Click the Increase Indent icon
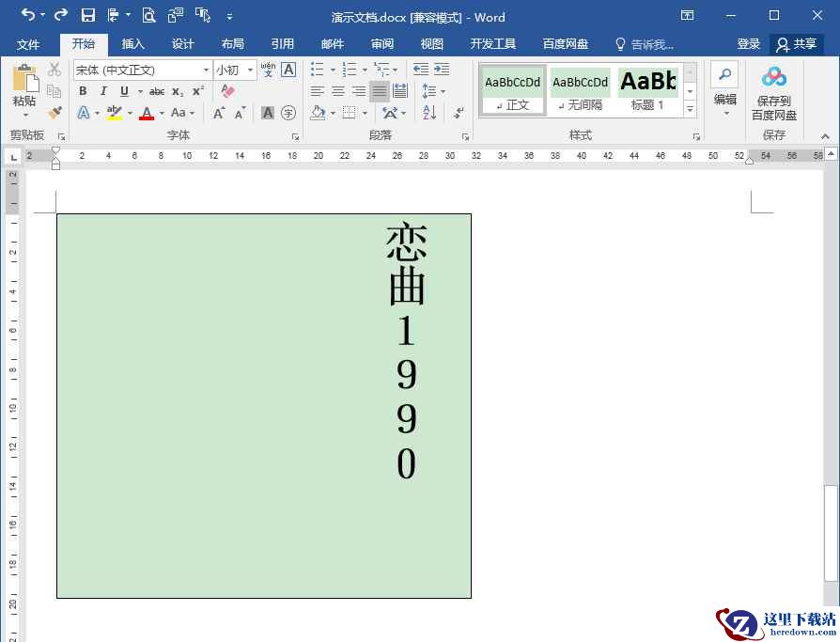The image size is (840, 642). coord(442,70)
